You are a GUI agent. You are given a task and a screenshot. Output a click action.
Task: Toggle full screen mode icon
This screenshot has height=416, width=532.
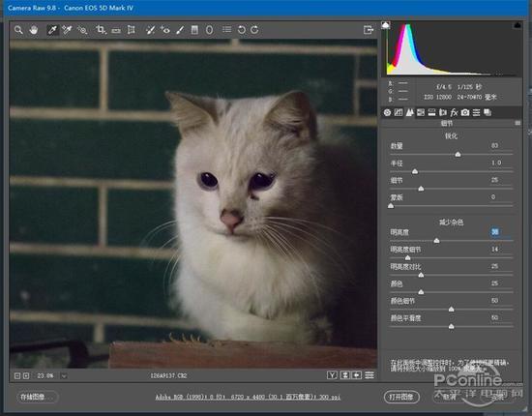tap(369, 30)
